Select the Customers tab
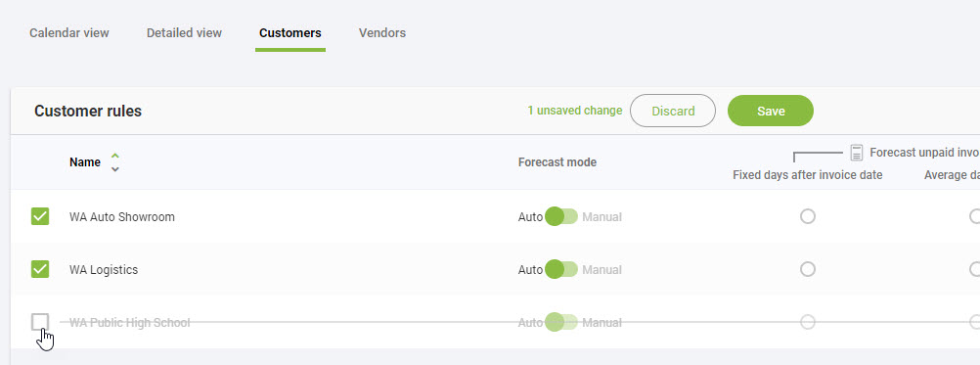This screenshot has height=365, width=980. (290, 32)
